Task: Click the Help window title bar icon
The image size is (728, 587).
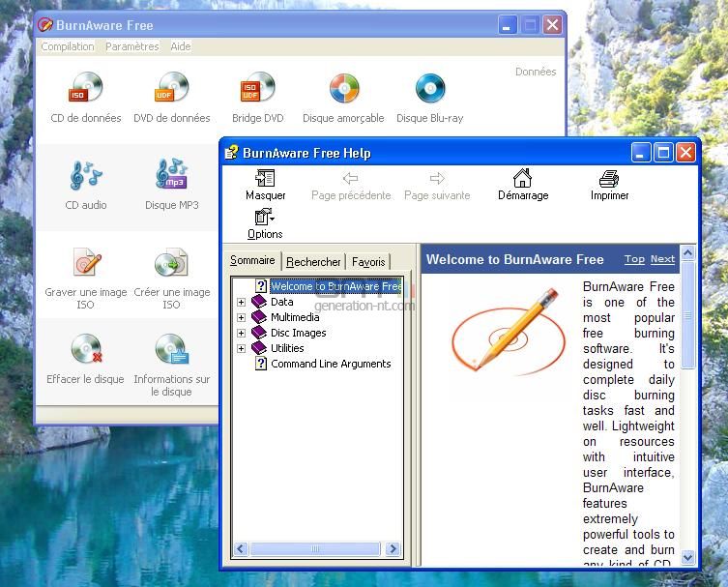Action: tap(231, 152)
